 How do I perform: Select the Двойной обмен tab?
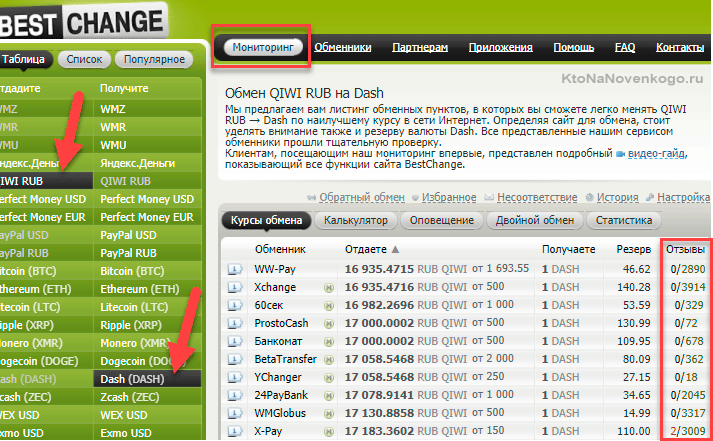click(534, 220)
